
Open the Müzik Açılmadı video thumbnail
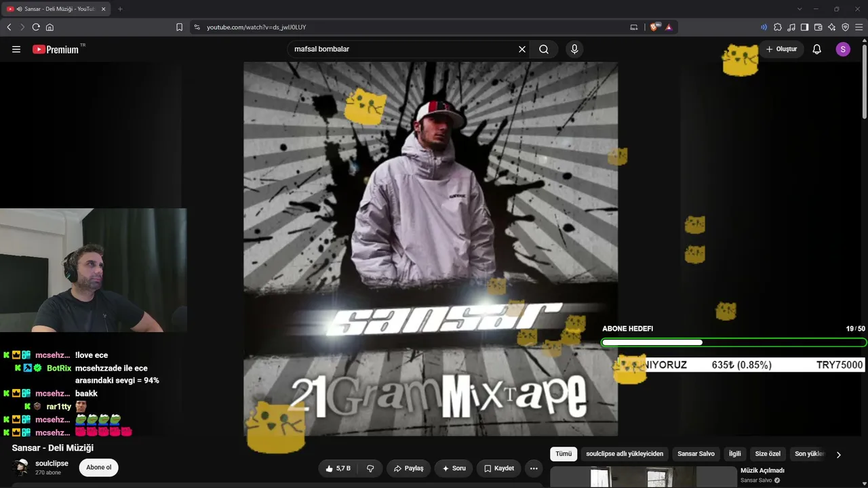pos(644,477)
